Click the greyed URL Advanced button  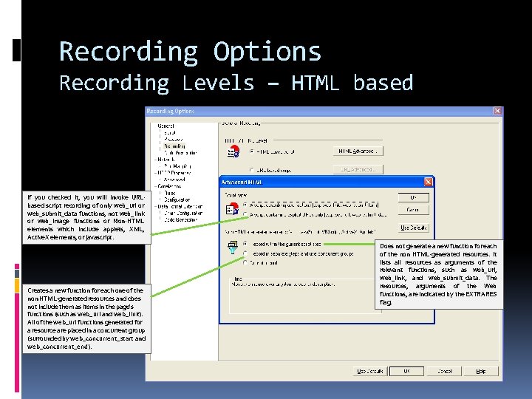point(358,169)
